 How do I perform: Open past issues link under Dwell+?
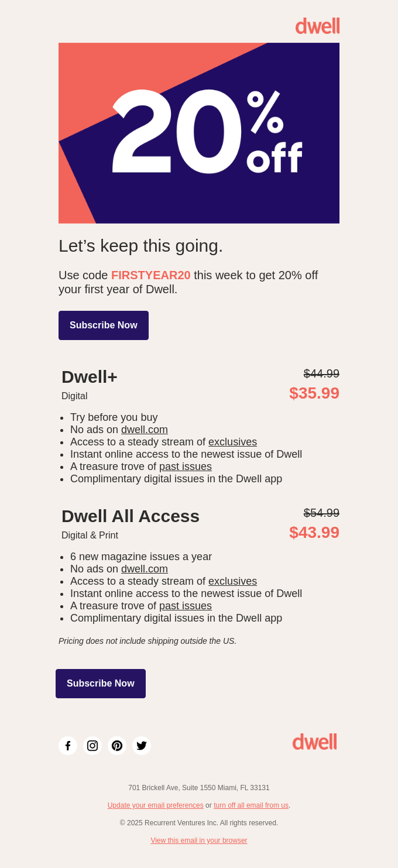(x=186, y=466)
